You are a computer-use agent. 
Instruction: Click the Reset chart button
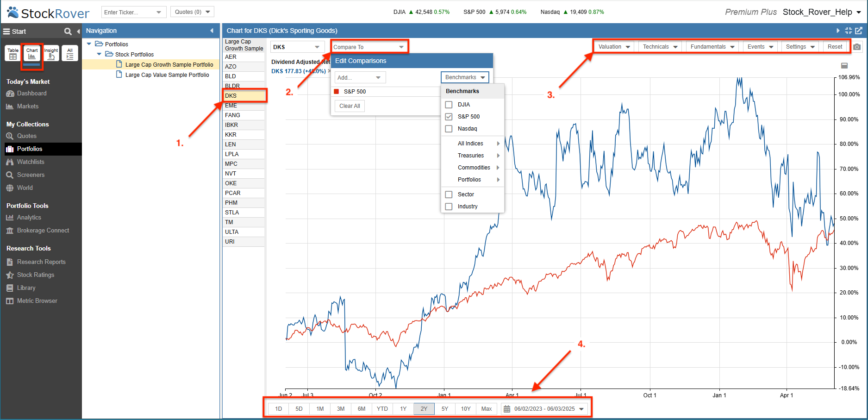835,47
